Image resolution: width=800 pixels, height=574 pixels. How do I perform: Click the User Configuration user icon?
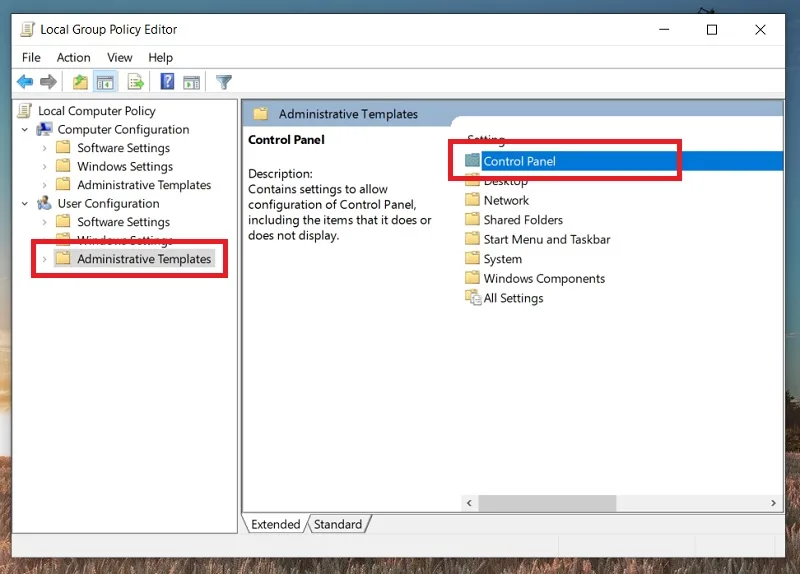click(x=44, y=203)
